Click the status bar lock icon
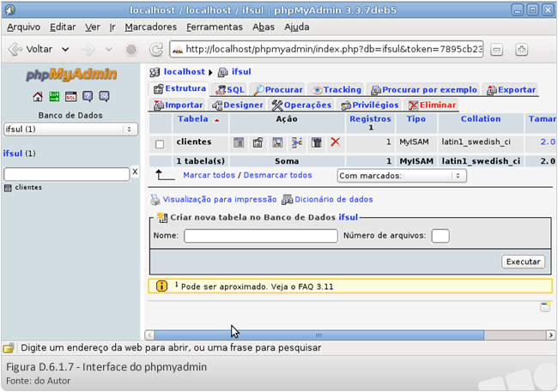The width and height of the screenshot is (558, 392). point(9,347)
